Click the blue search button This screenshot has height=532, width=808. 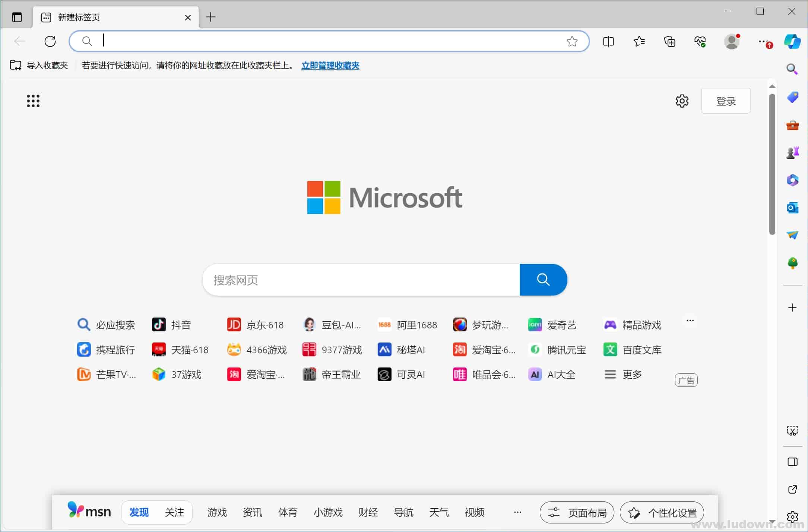point(543,280)
